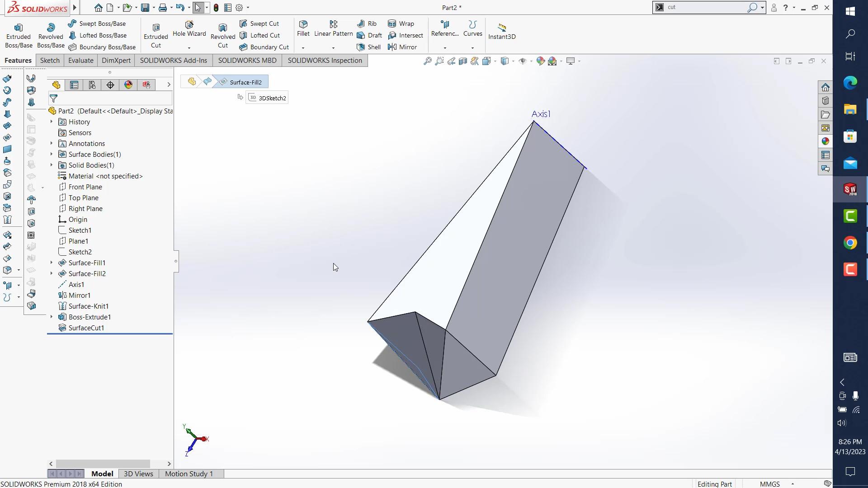Open Fillet dropdown arrow

point(303,47)
